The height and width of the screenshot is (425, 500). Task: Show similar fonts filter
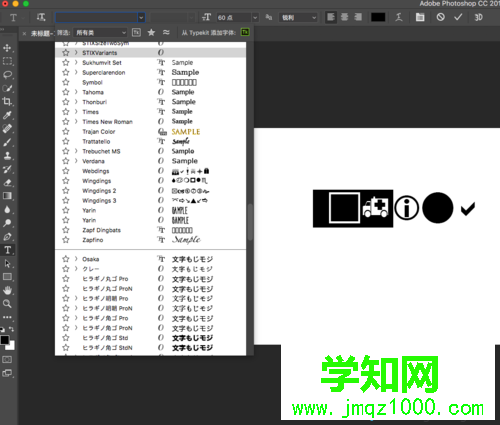166,32
